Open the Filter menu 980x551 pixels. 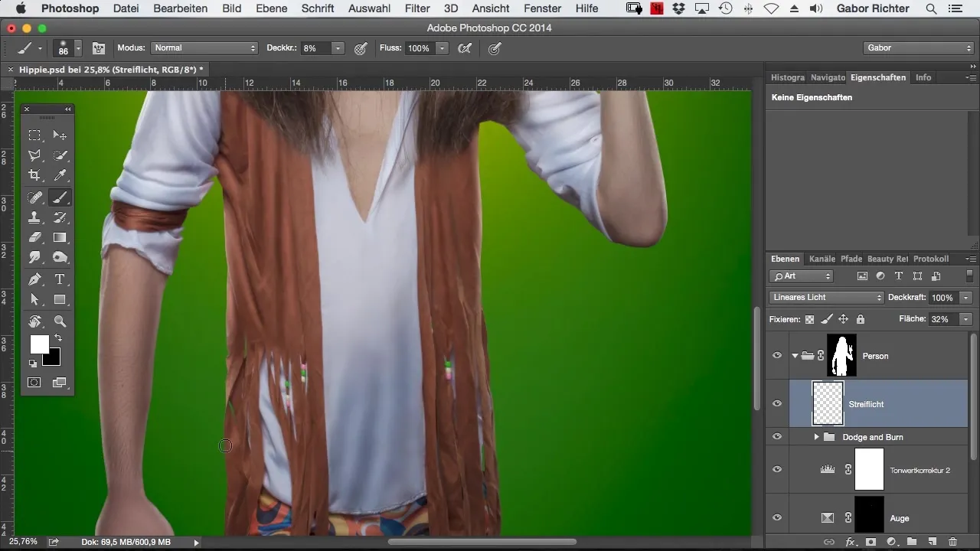coord(417,8)
